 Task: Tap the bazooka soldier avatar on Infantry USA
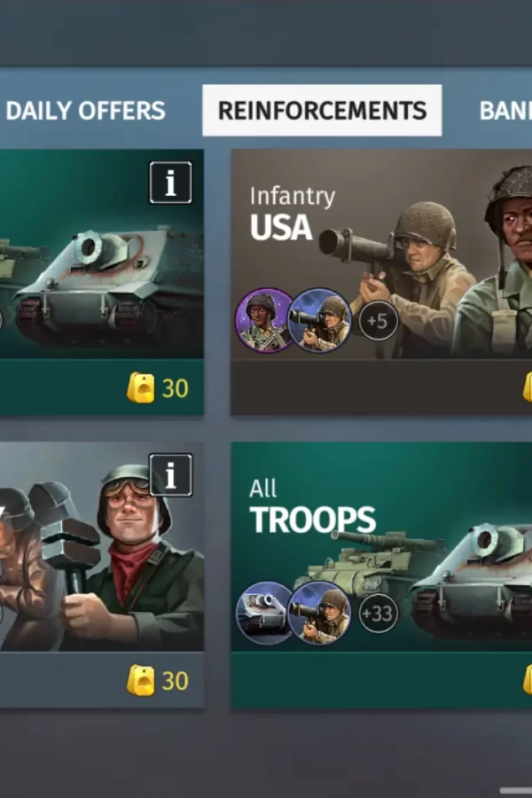click(x=319, y=321)
